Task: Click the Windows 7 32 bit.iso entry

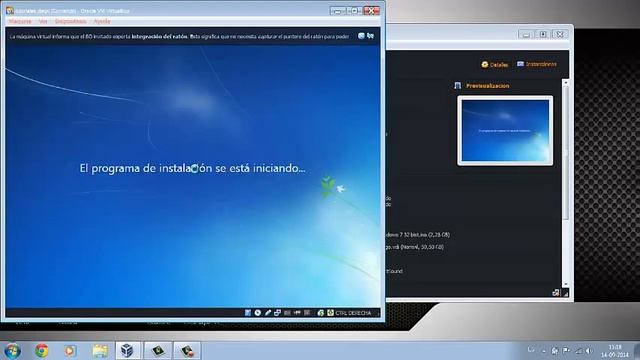Action: (x=418, y=235)
